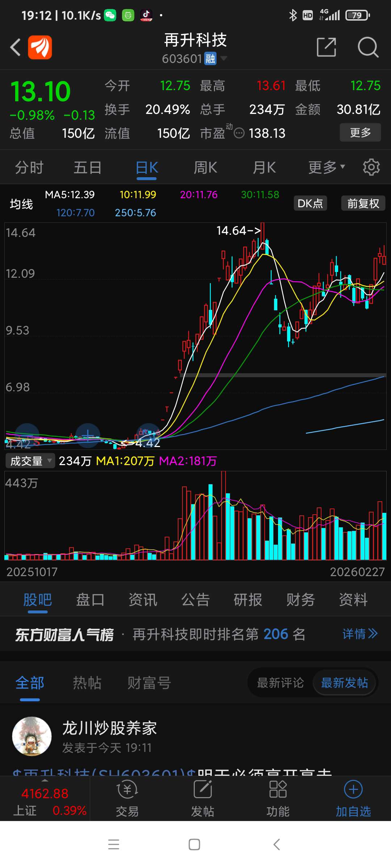The width and height of the screenshot is (391, 868).
Task: Select the 公告 tab
Action: tap(195, 600)
